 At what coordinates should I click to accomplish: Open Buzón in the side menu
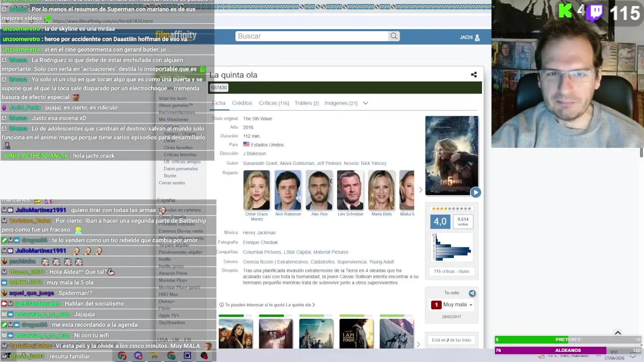click(x=170, y=176)
